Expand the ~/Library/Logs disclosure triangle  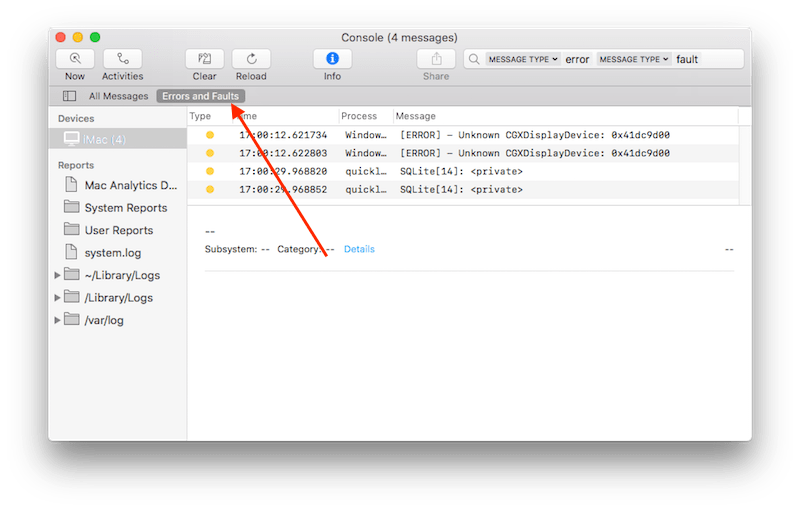57,275
